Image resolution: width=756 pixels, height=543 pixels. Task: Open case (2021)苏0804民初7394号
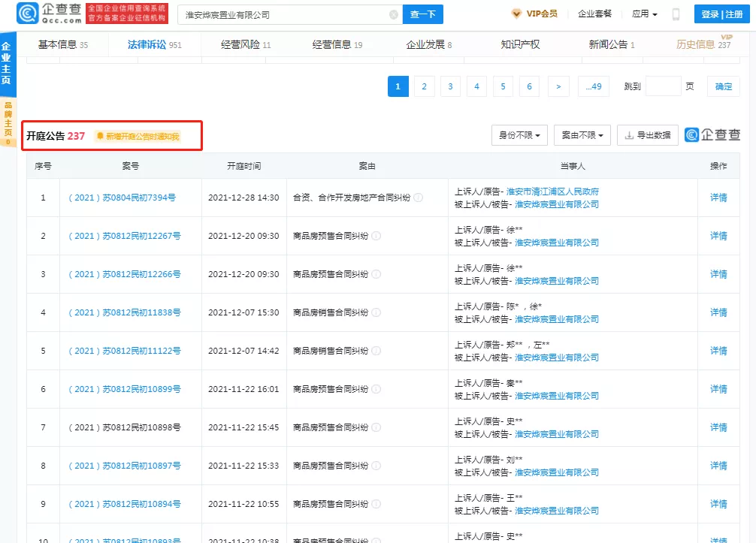(x=122, y=198)
